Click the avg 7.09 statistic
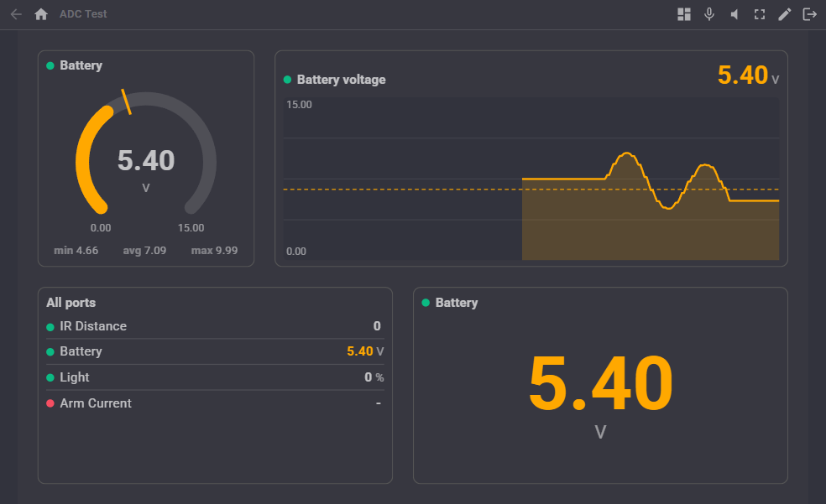The width and height of the screenshot is (826, 504). point(144,251)
